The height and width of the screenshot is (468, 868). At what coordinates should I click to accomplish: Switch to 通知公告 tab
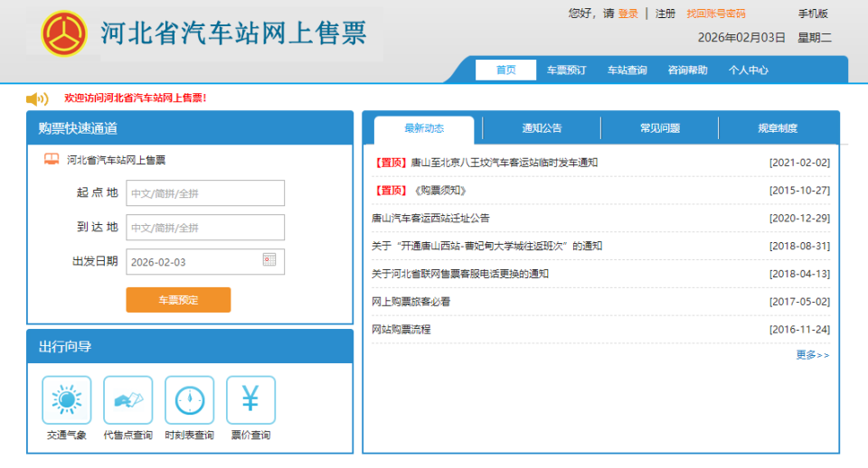tap(542, 128)
